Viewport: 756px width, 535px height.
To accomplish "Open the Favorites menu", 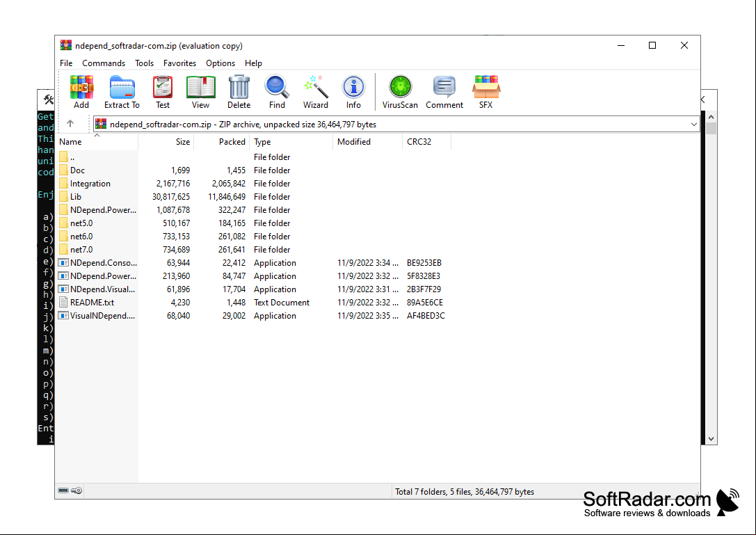I will coord(180,63).
